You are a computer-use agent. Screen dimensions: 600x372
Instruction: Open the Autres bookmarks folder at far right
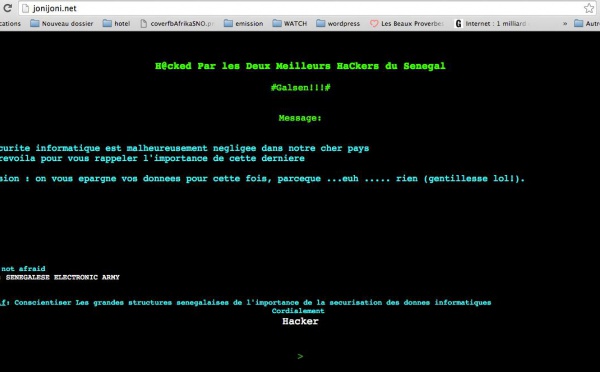click(x=587, y=23)
